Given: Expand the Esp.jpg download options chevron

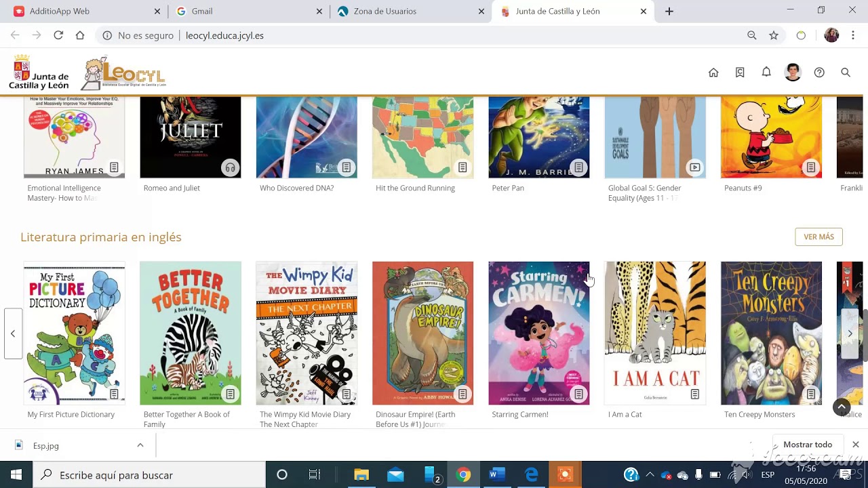Looking at the screenshot, I should coord(140,445).
